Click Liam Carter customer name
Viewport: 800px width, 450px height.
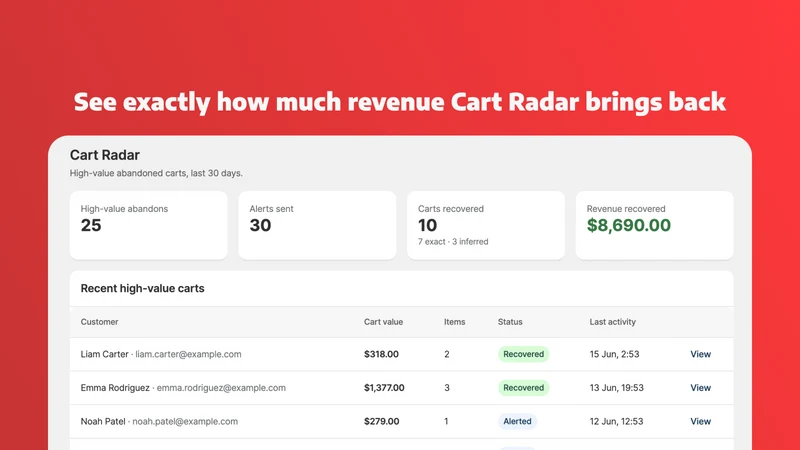105,354
